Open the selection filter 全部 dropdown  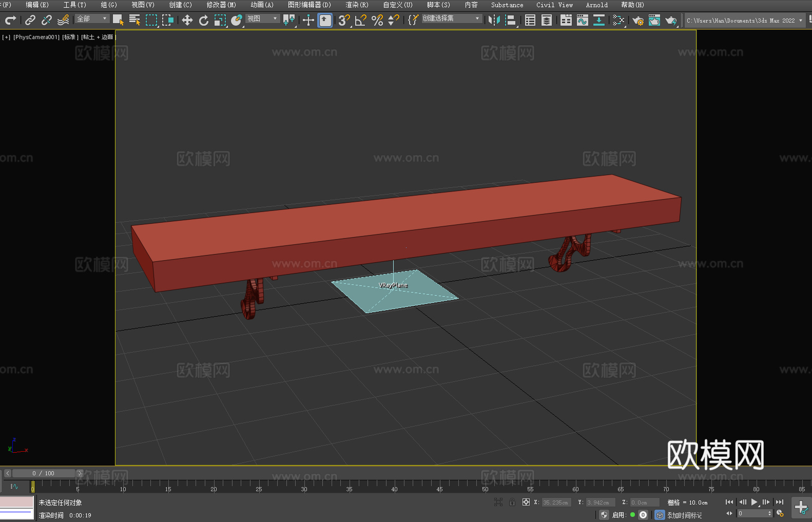pos(92,18)
